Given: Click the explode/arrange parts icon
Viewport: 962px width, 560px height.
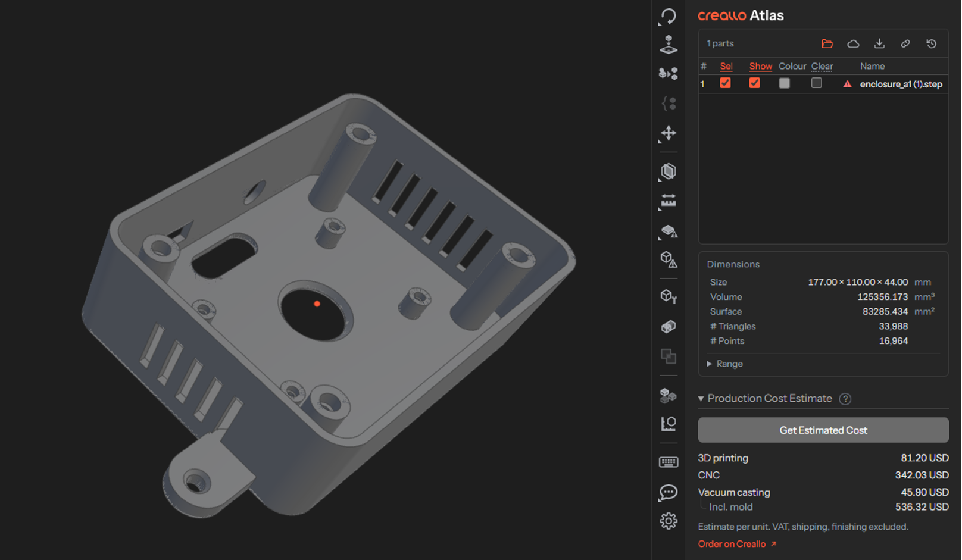Looking at the screenshot, I should tap(669, 74).
